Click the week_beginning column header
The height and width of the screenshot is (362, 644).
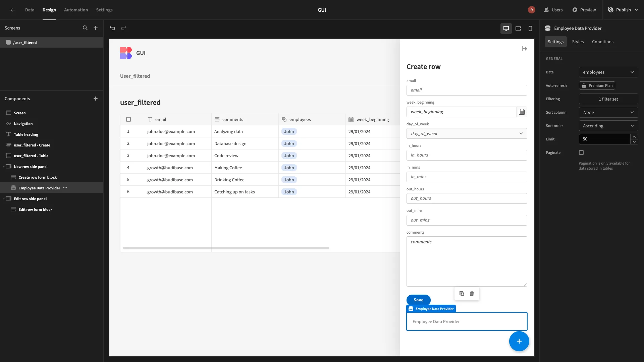click(x=373, y=119)
